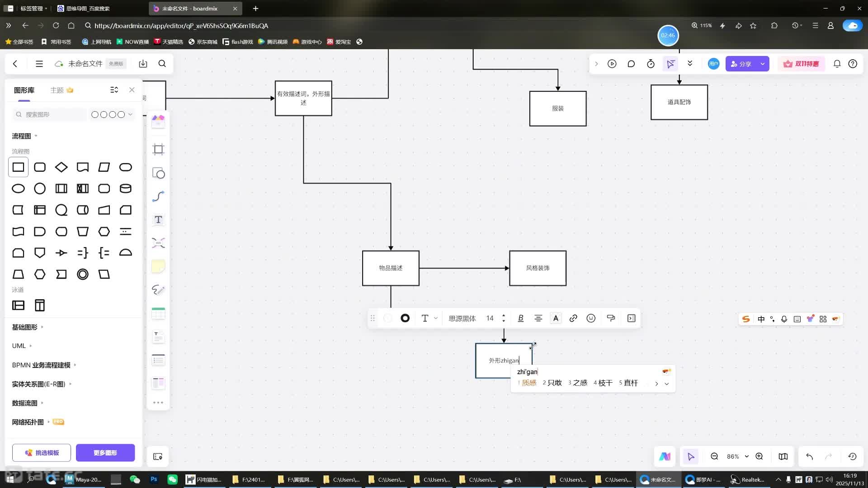Pick the sticky note tool
This screenshot has height=488, width=868.
pyautogui.click(x=158, y=267)
